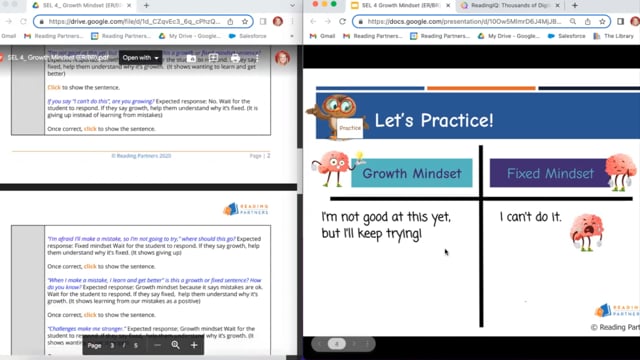This screenshot has width=640, height=360.
Task: Go to next slide in presentation controls
Action: coord(354,344)
